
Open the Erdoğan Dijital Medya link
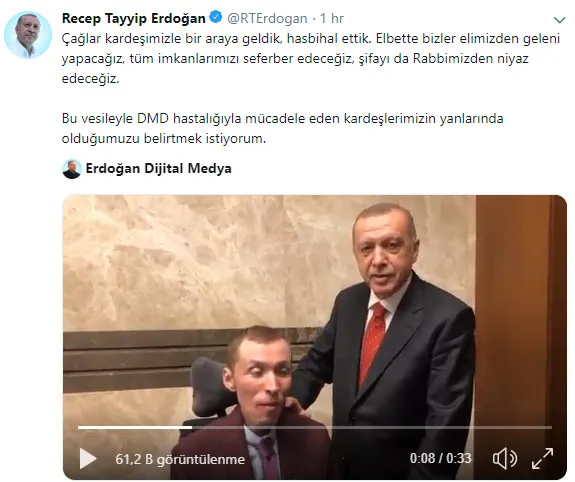158,168
